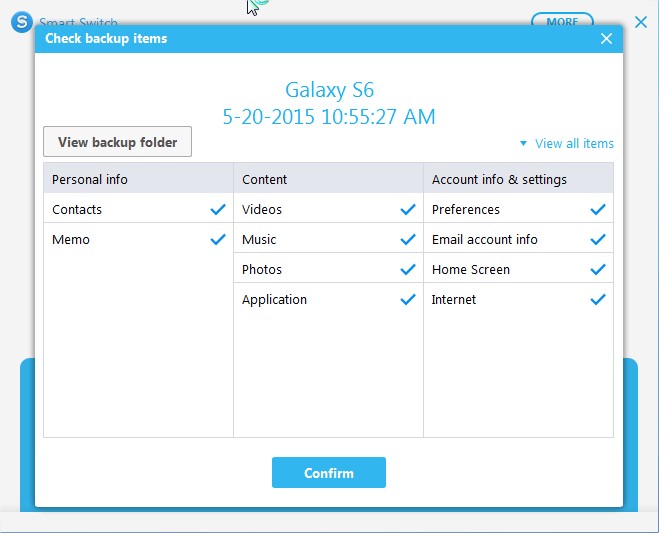Click the Memo item label
Image resolution: width=659 pixels, height=533 pixels.
tap(71, 239)
